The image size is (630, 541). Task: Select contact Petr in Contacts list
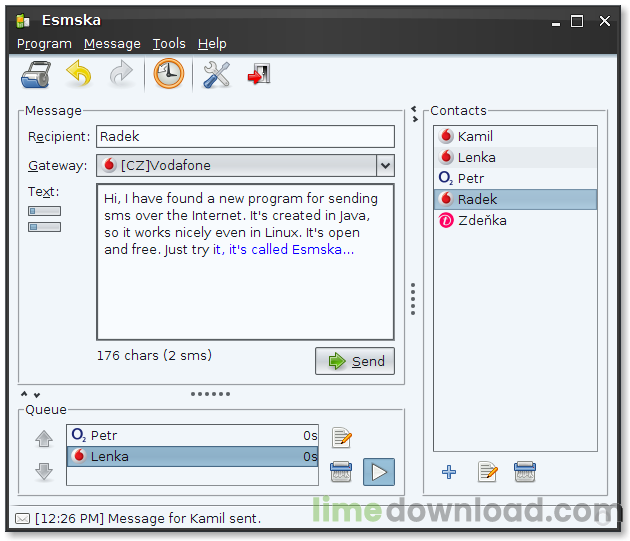[515, 178]
